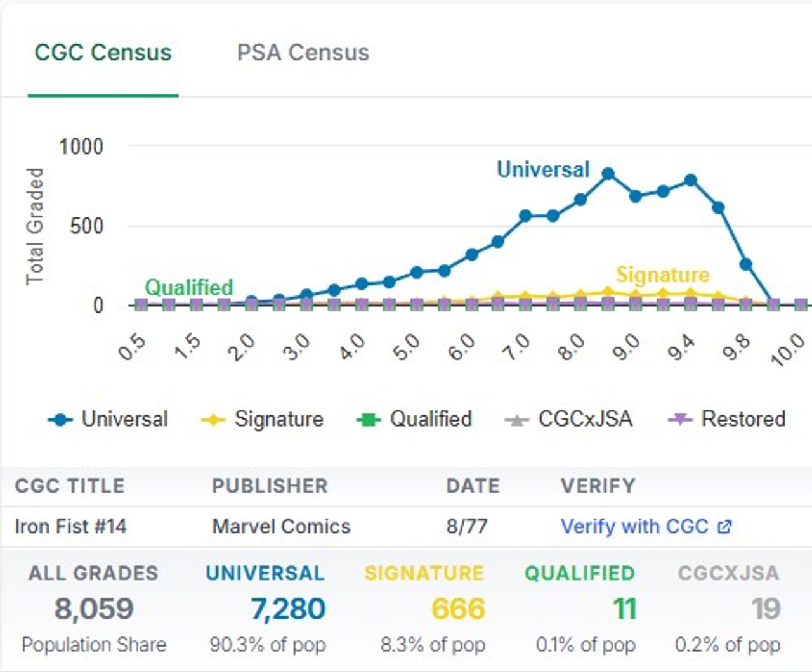This screenshot has width=812, height=672.
Task: Hide the Qualified series via the legend
Action: 430,419
